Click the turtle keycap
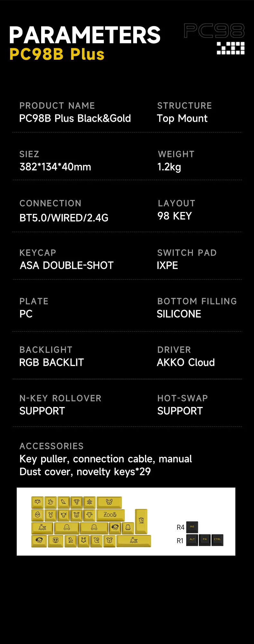Viewport: 254px width, 644px height. 89,502
